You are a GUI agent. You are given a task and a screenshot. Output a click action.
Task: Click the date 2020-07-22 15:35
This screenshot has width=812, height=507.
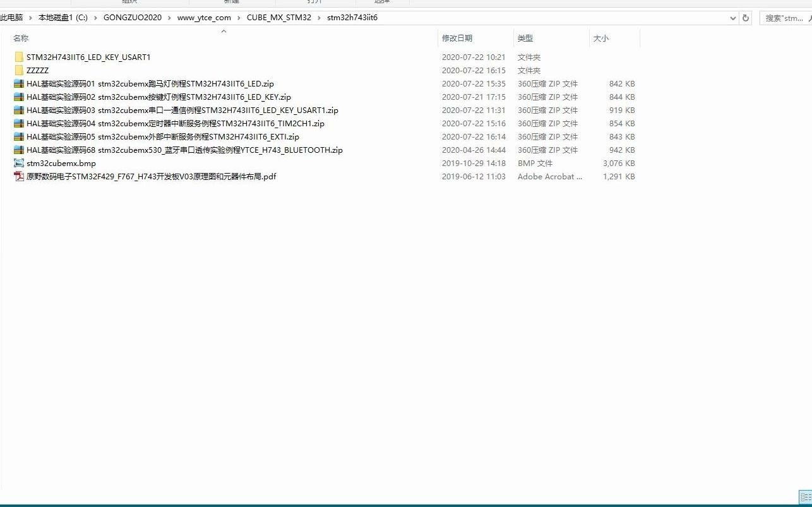[474, 84]
